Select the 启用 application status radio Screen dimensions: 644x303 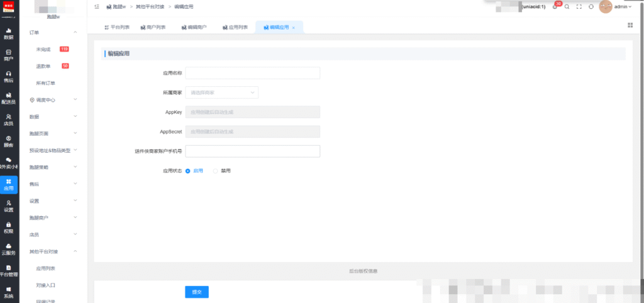coord(188,170)
